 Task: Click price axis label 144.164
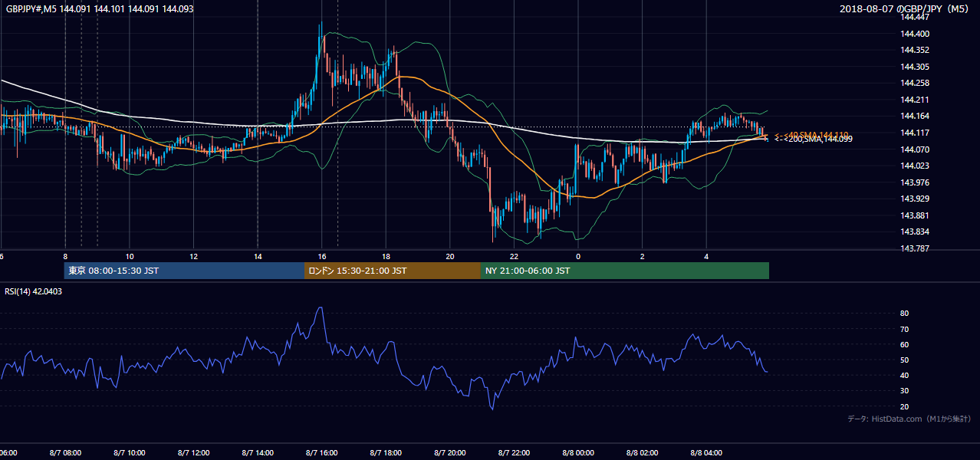pos(916,116)
